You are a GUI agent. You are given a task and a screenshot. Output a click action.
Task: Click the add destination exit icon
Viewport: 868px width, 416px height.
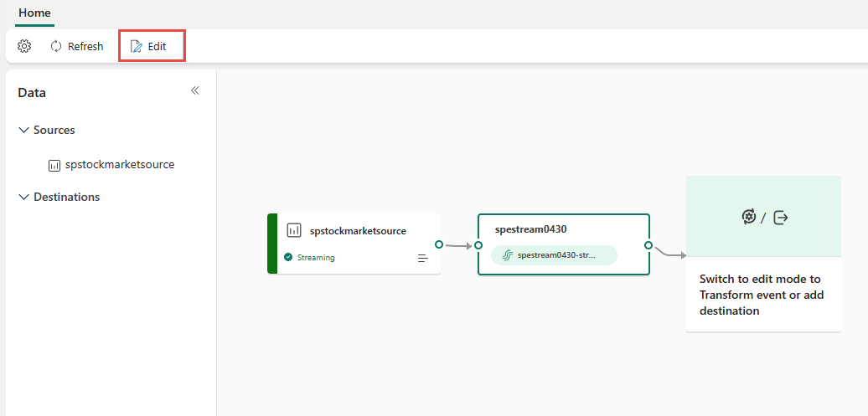[781, 218]
